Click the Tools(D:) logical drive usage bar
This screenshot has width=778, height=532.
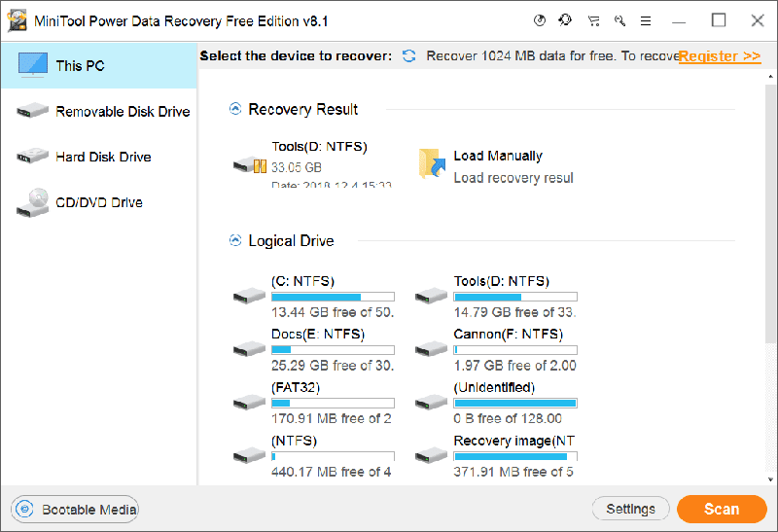pos(515,297)
